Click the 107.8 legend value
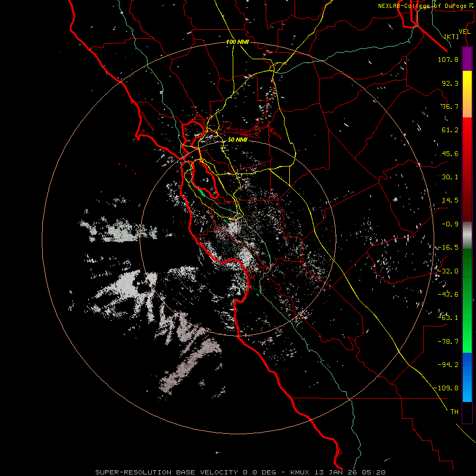 [x=448, y=59]
